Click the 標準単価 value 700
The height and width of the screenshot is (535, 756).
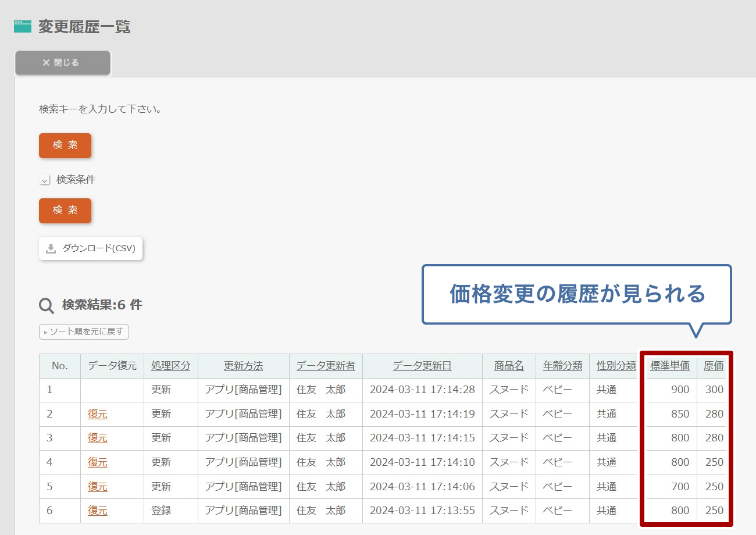[x=680, y=487]
